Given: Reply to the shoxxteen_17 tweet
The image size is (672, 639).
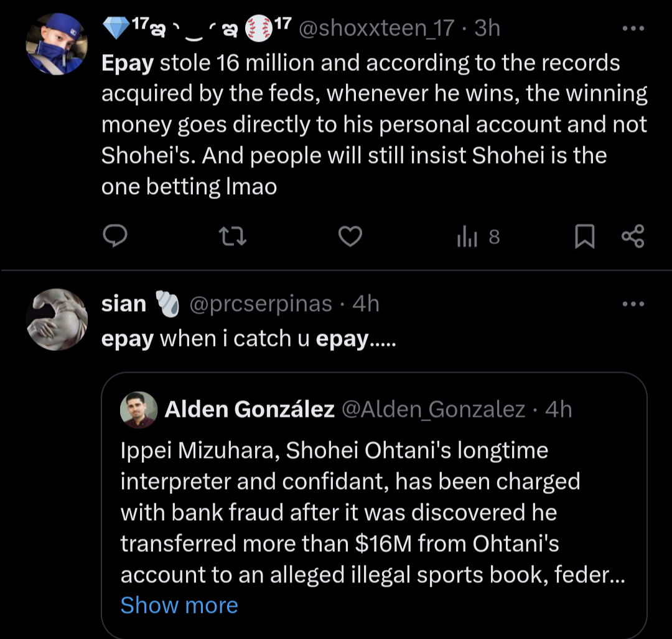Looking at the screenshot, I should point(114,236).
